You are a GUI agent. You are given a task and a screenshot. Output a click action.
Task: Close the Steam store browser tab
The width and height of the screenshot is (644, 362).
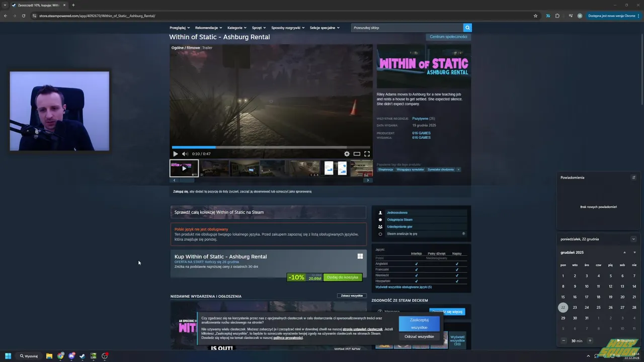64,5
